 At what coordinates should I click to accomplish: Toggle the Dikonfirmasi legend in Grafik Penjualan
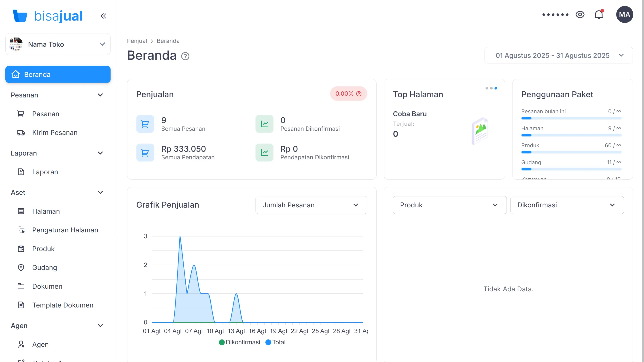(x=239, y=342)
